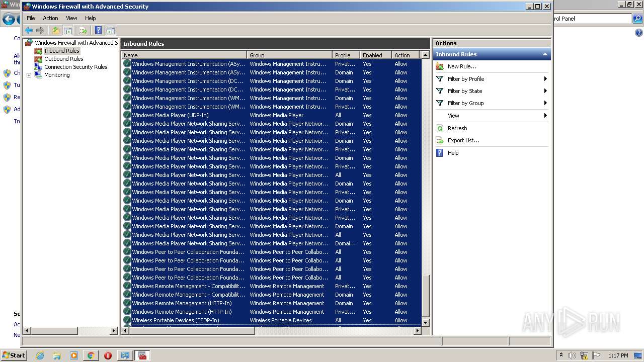This screenshot has width=644, height=362.
Task: Select the Windows Media Player (UDP-In) rule
Action: pyautogui.click(x=271, y=115)
